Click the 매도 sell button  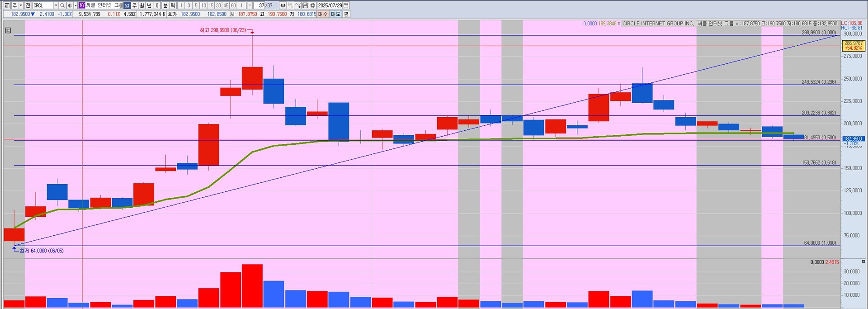point(335,14)
